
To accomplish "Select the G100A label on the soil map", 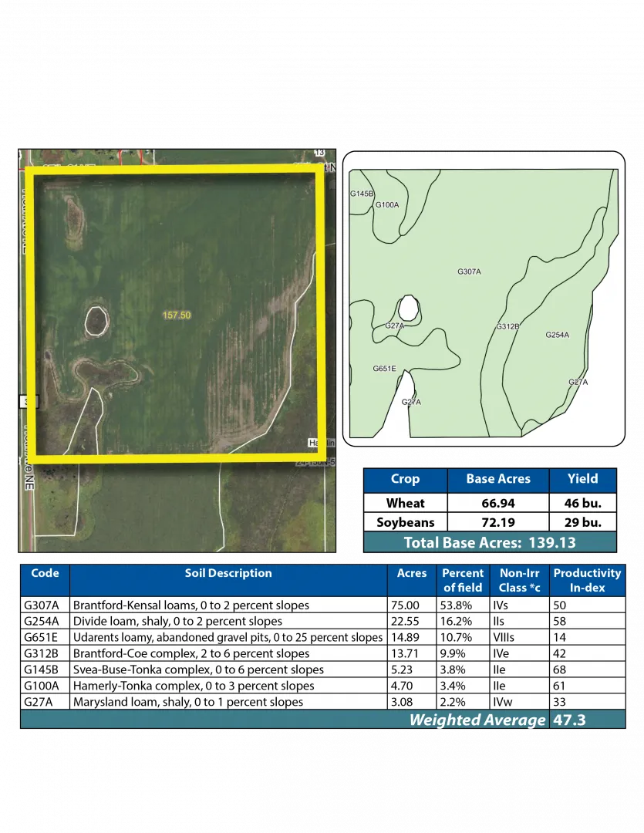I will point(387,205).
